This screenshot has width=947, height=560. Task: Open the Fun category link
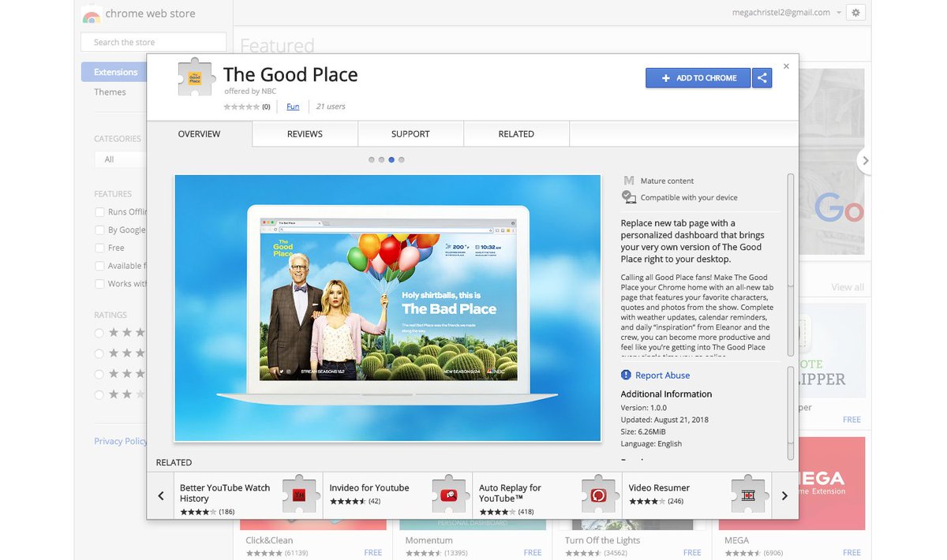coord(293,106)
